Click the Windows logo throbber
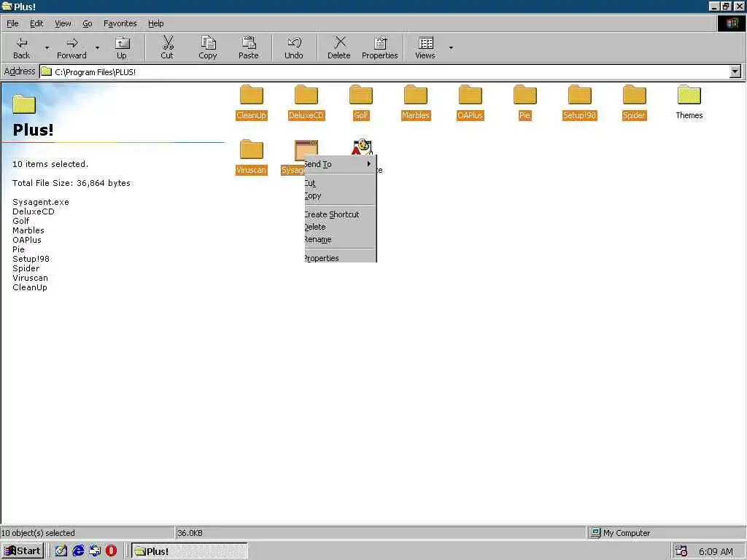The image size is (747, 560). (731, 23)
